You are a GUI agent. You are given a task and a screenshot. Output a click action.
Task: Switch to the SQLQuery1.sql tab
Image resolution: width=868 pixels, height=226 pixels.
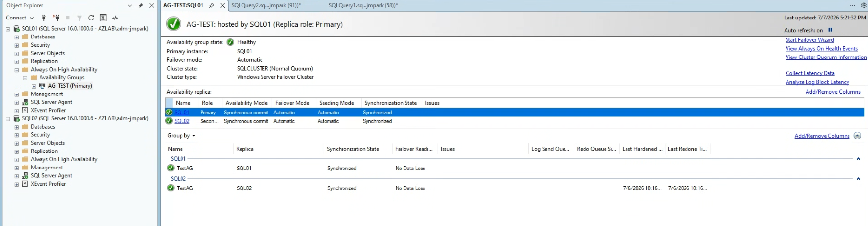click(x=363, y=5)
